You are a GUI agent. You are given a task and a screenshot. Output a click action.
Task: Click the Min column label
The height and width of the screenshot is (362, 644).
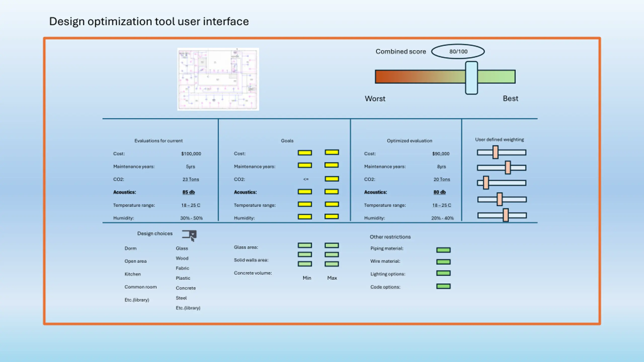(307, 278)
